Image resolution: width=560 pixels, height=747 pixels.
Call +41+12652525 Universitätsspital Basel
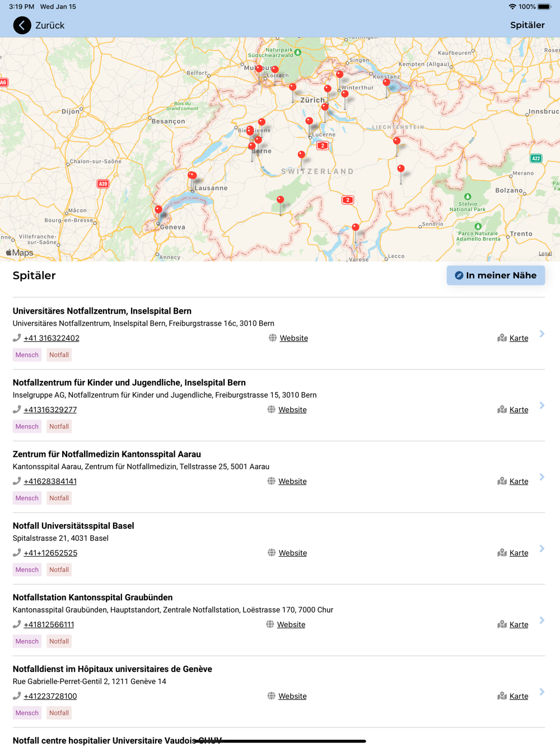50,553
